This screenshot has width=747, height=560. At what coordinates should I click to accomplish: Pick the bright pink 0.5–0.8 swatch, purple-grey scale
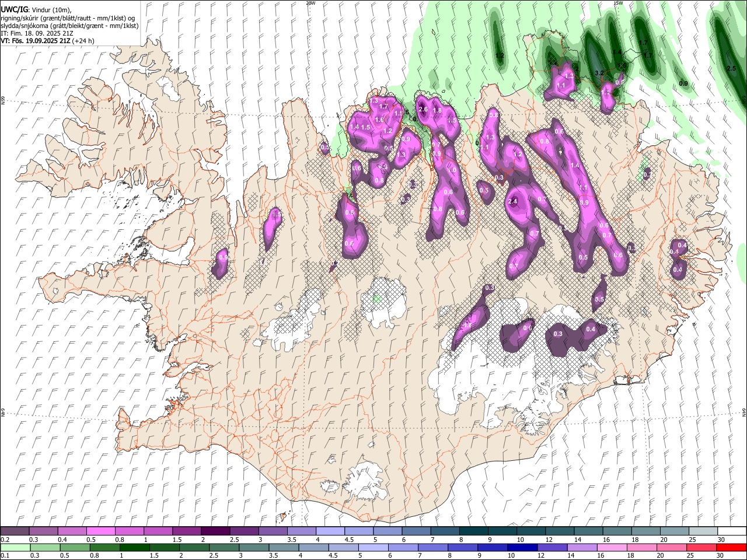point(100,531)
